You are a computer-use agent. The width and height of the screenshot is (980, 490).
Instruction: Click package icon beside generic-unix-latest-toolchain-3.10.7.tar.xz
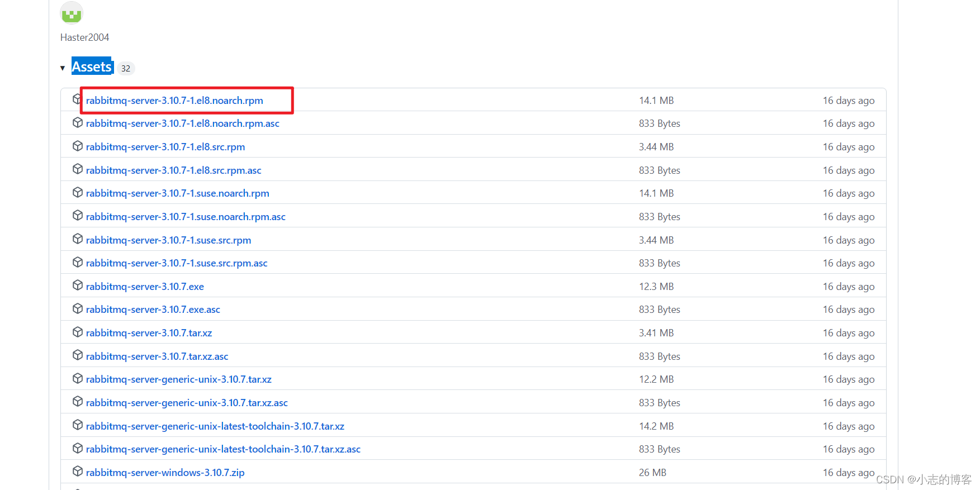[78, 425]
